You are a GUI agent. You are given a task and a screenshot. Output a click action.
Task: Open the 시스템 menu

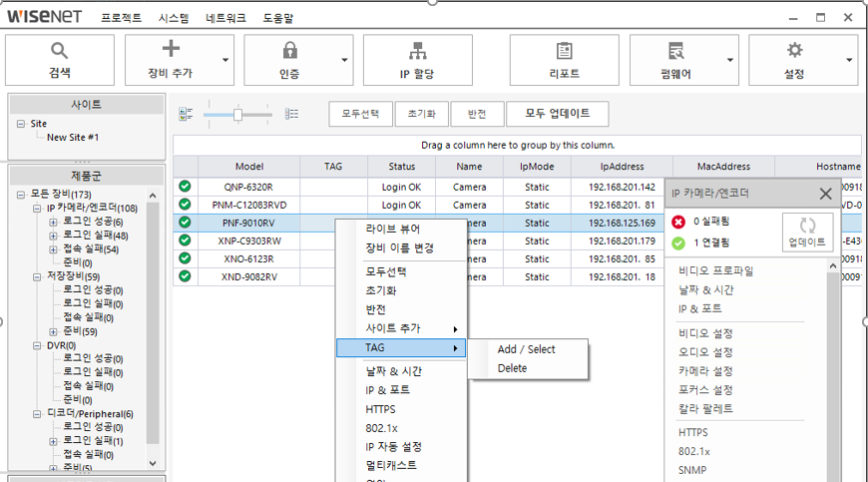174,18
